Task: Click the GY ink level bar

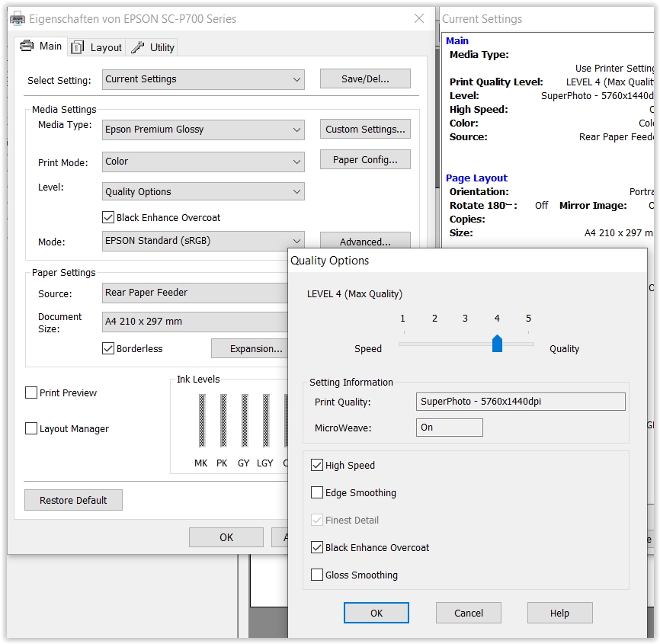Action: tap(244, 420)
